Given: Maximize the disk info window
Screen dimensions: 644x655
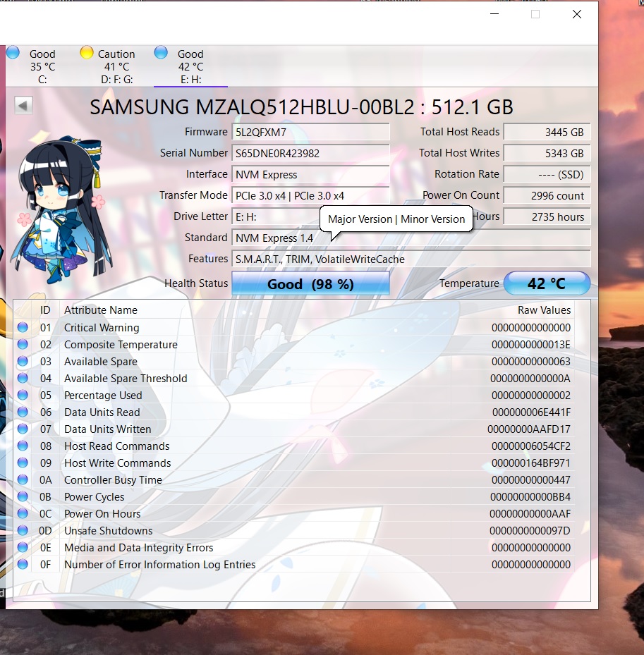Looking at the screenshot, I should pos(535,14).
